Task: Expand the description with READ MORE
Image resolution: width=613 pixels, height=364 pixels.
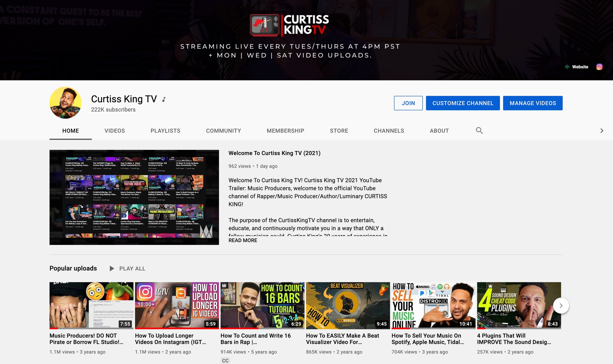Action: 243,240
